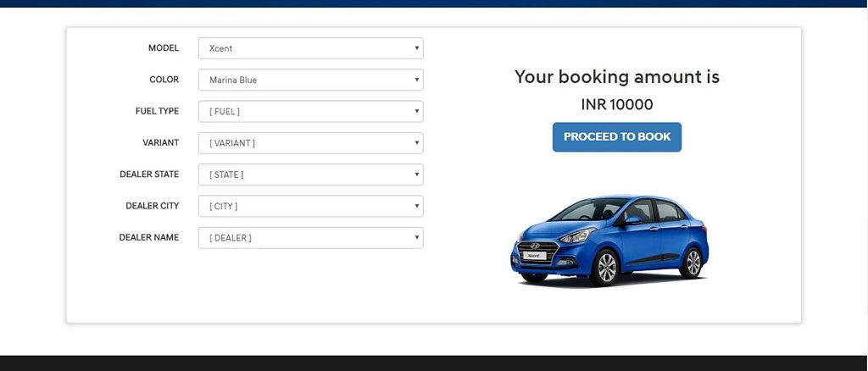Open the [ CITY ] dealer dropdown
The image size is (868, 371).
tap(310, 206)
